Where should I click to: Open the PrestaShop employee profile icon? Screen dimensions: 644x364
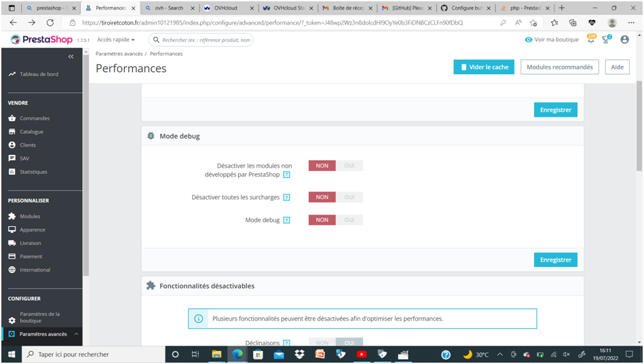pyautogui.click(x=625, y=39)
